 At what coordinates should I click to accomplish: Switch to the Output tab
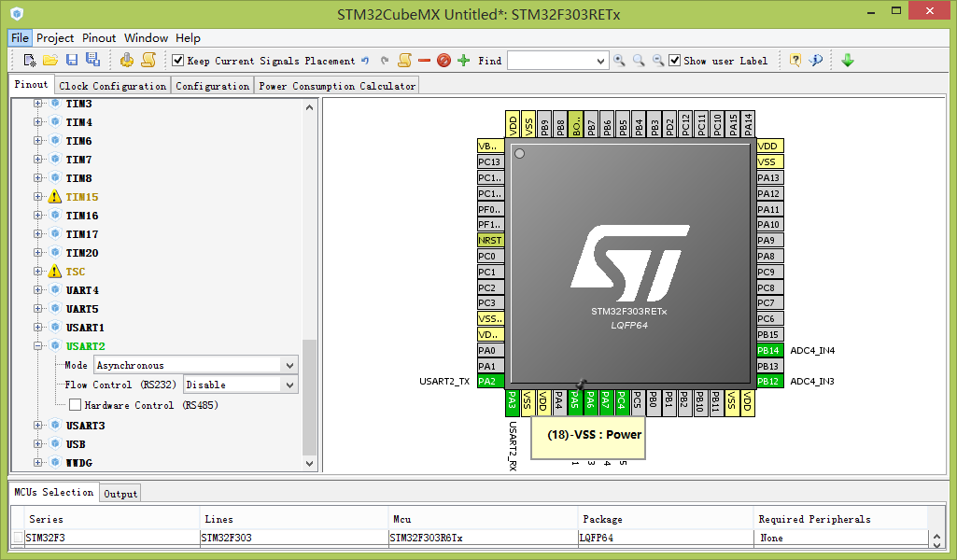click(x=120, y=494)
